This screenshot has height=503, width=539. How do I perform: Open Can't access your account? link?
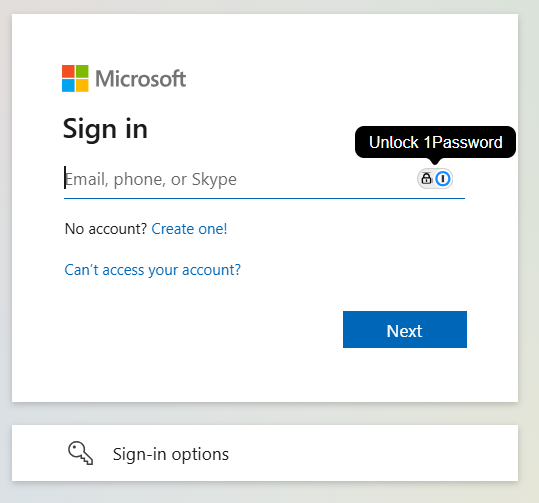point(153,270)
